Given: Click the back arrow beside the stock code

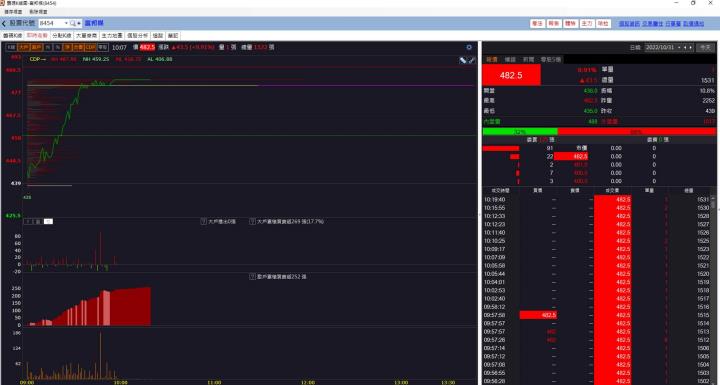Looking at the screenshot, I should click(x=4, y=23).
